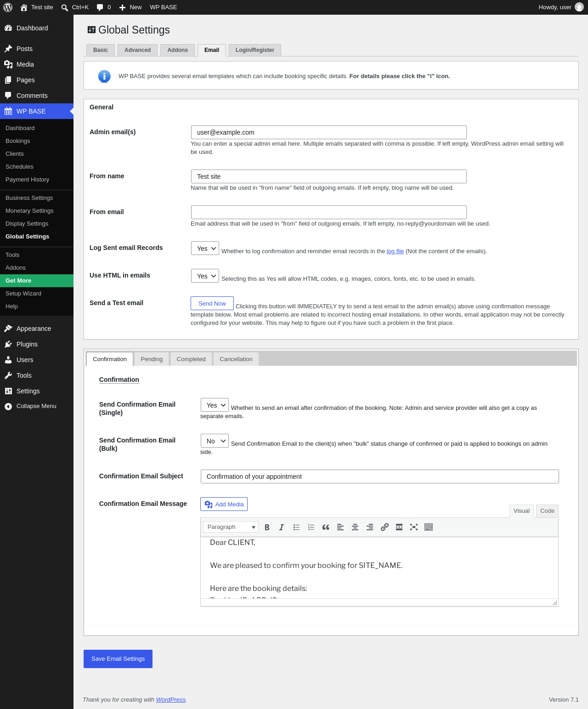Expand the Paragraph format dropdown
Viewport: 588px width, 709px height.
(231, 527)
